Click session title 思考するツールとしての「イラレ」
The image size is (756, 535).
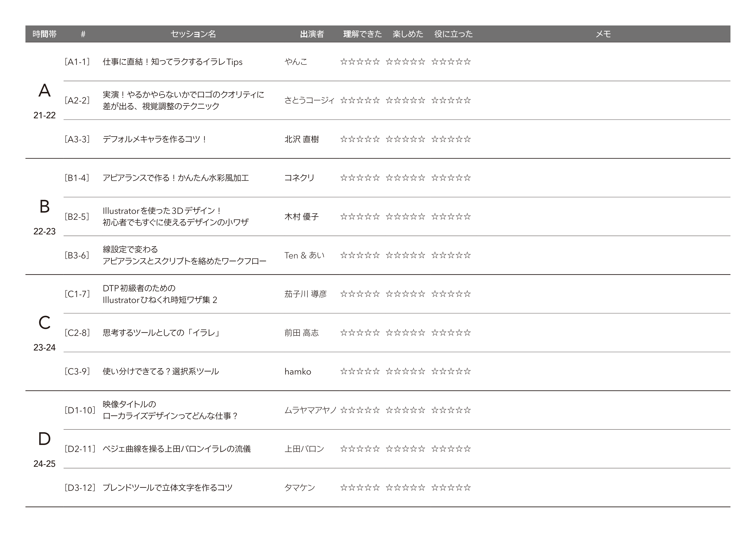[x=161, y=333]
